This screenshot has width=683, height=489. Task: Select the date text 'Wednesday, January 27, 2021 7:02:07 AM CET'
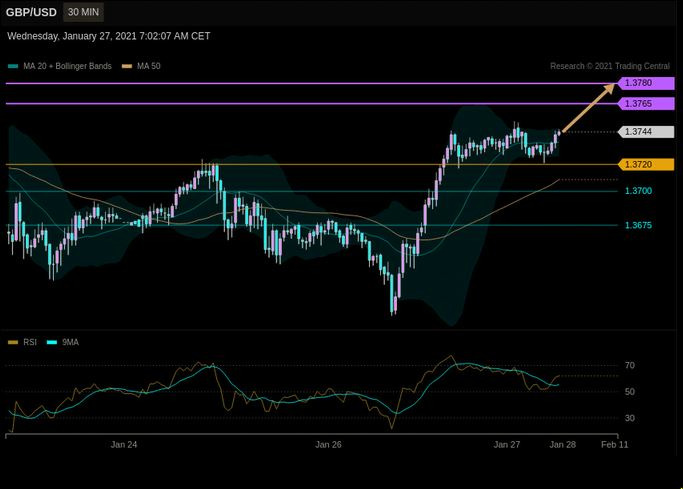[x=109, y=36]
